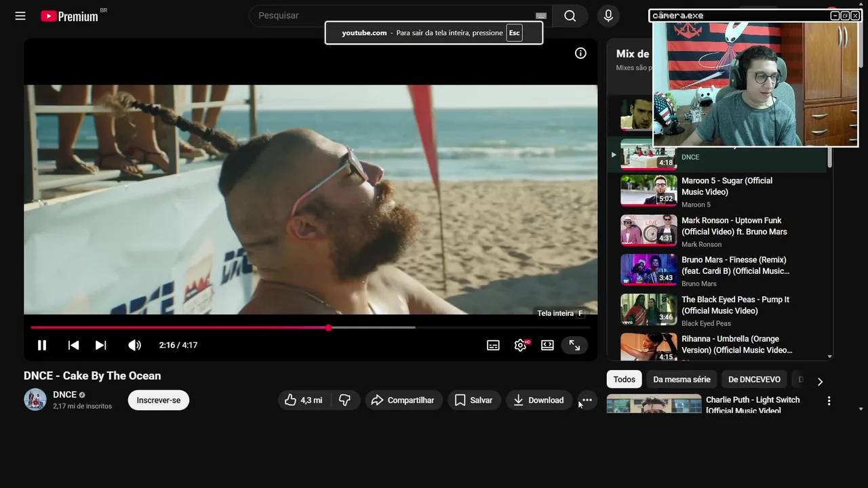Click the progress bar scrubber handle
The width and height of the screenshot is (868, 488).
click(x=328, y=327)
